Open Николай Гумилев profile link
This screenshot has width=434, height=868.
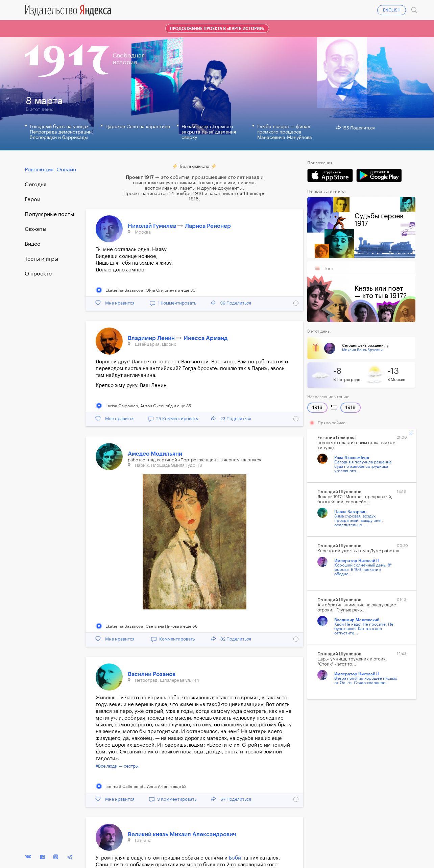(152, 226)
